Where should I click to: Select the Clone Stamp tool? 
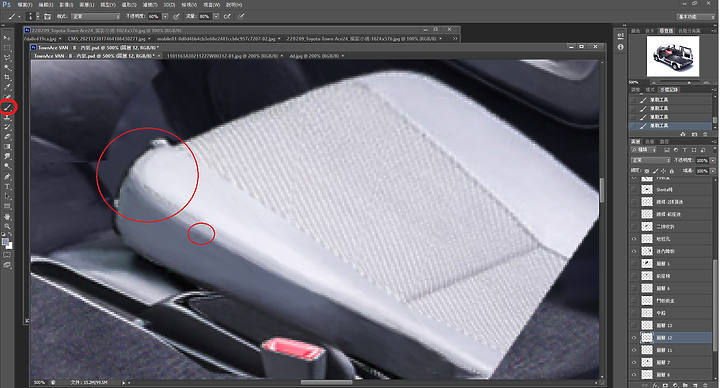(x=7, y=117)
